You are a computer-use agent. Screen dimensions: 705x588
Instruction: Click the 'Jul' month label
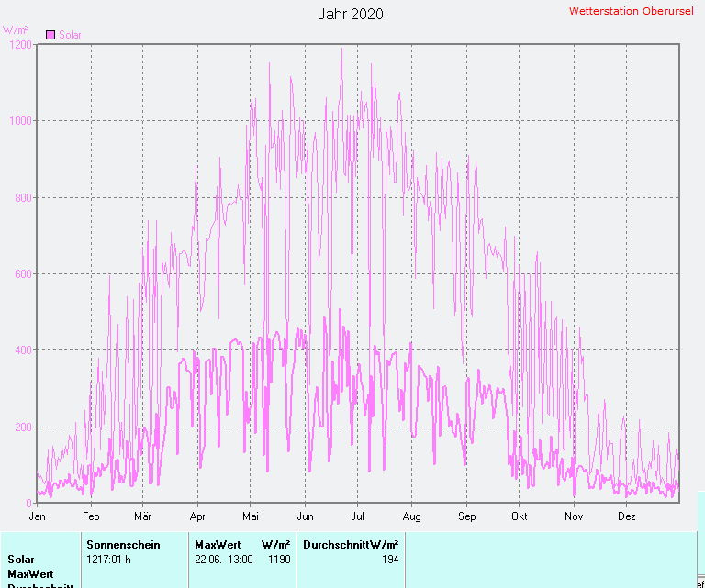click(357, 516)
